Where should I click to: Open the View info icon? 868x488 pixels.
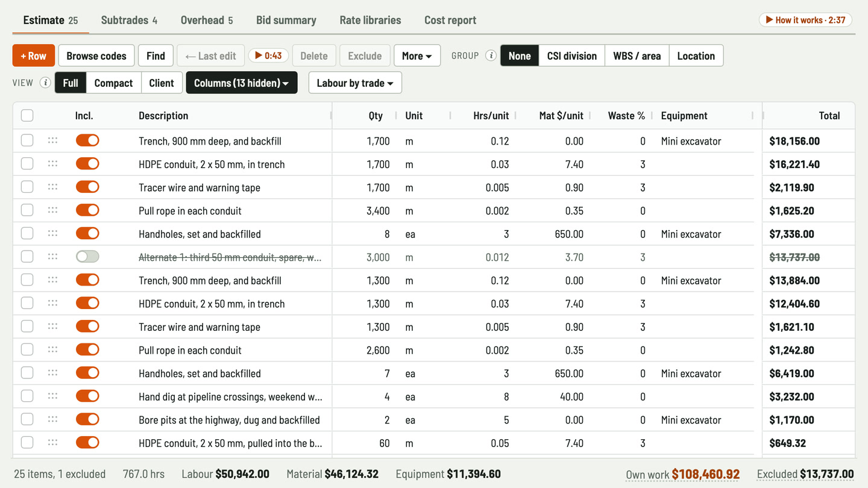[x=45, y=83]
